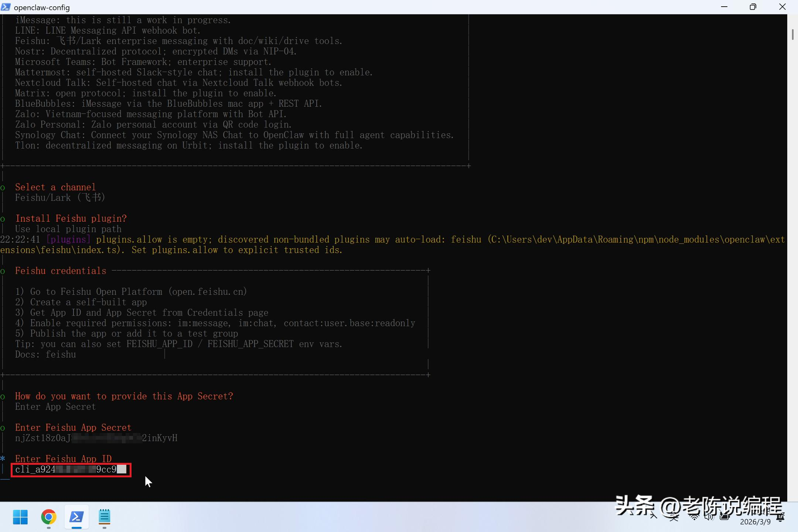798x532 pixels.
Task: Click the volume speaker tray icon
Action: coord(709,517)
